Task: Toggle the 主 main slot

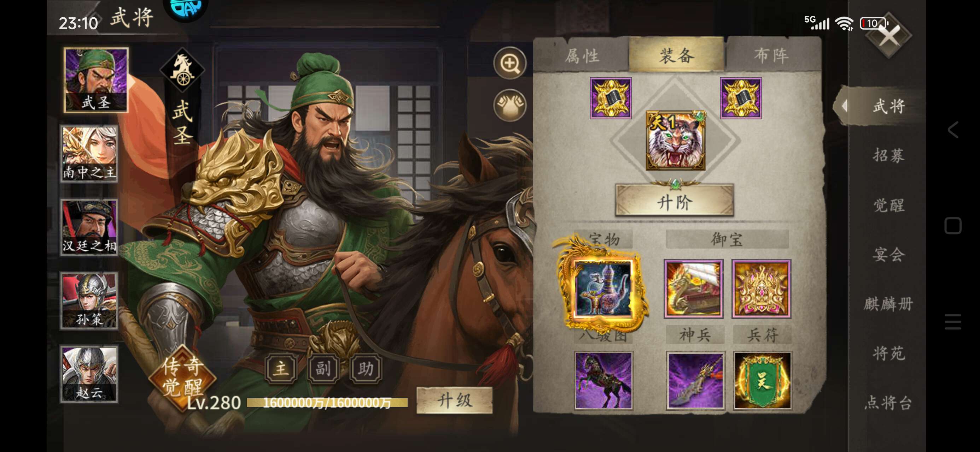Action: click(281, 368)
